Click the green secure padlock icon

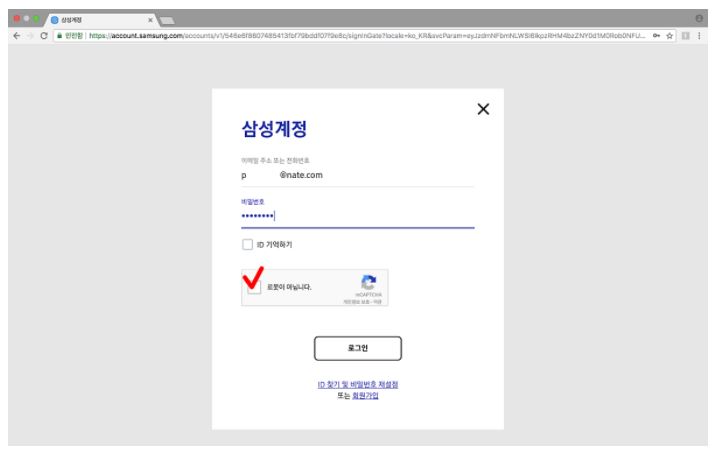pos(60,36)
